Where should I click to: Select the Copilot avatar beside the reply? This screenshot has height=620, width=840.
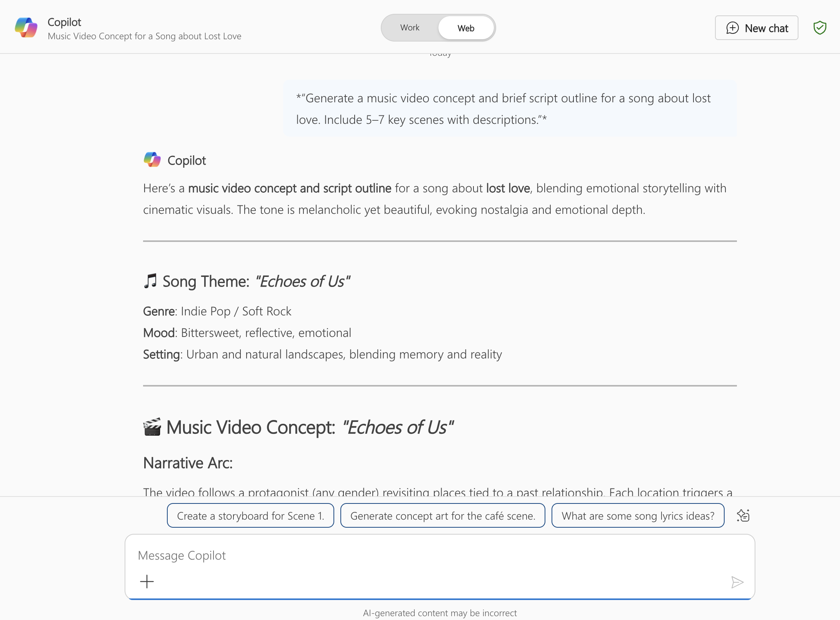152,160
